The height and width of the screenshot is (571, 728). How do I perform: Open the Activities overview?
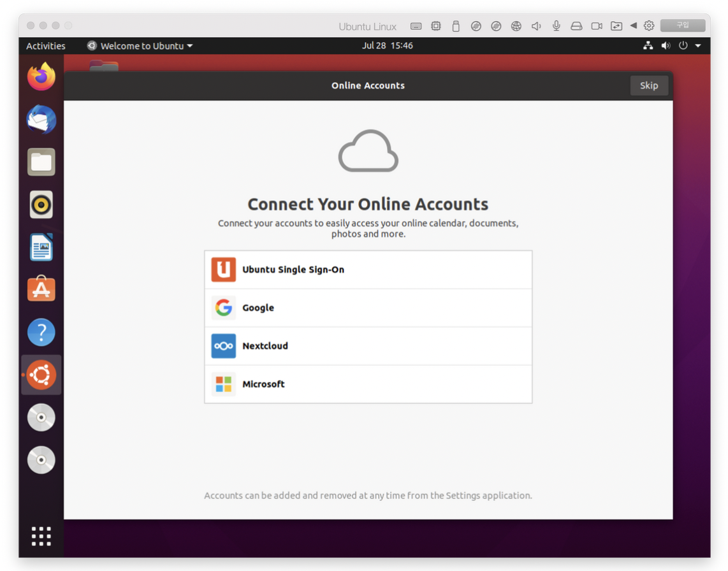tap(45, 45)
